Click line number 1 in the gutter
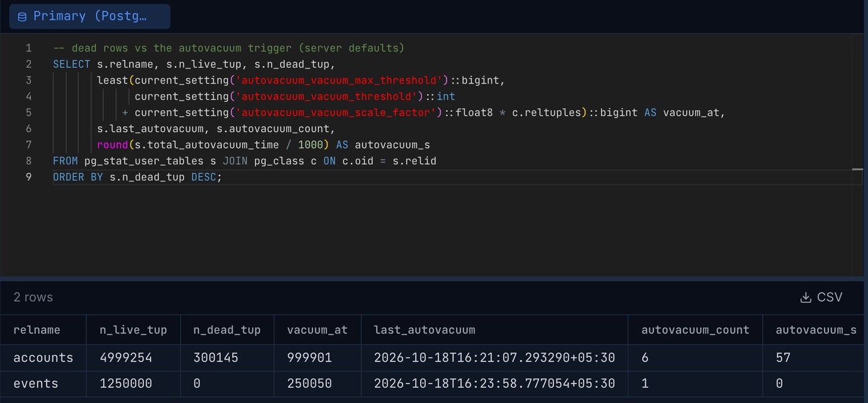The image size is (868, 403). 28,48
